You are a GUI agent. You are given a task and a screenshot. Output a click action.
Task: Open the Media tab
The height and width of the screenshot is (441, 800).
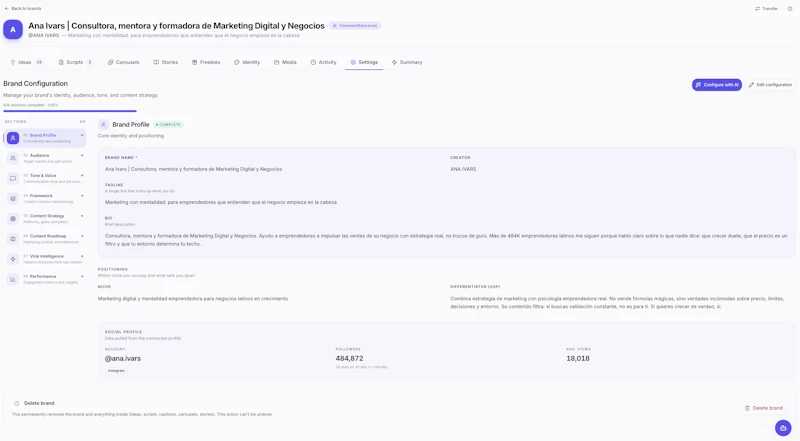click(285, 62)
